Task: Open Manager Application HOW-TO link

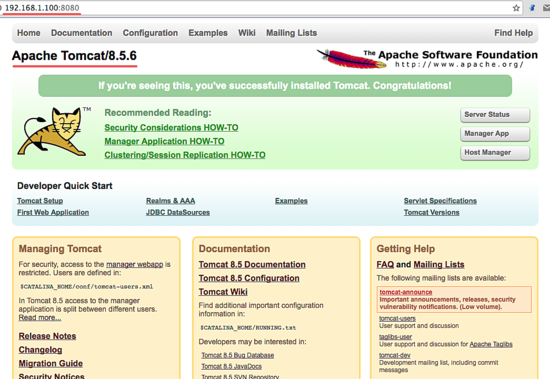Action: point(164,141)
